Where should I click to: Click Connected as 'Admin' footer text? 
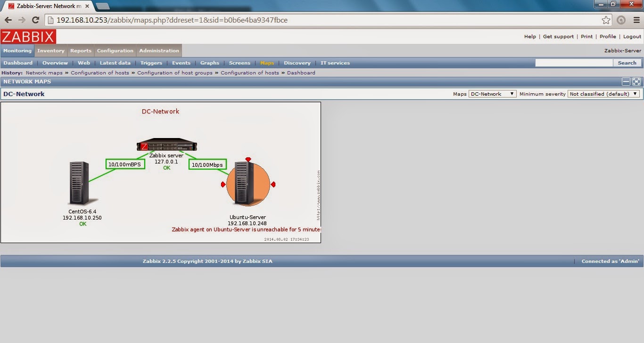click(610, 261)
